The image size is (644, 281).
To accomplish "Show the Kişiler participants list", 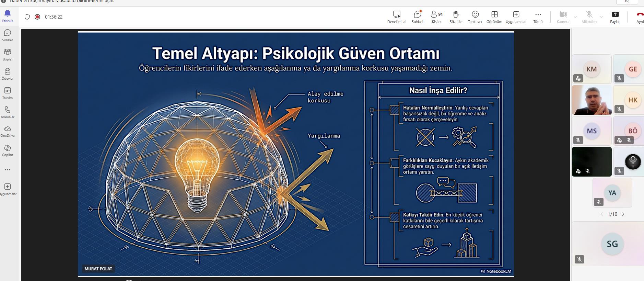I will tap(436, 16).
